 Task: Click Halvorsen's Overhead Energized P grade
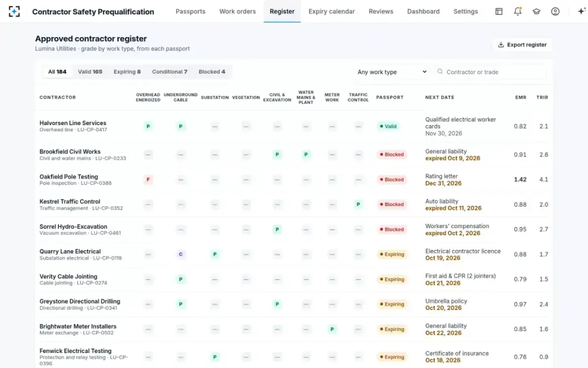148,126
